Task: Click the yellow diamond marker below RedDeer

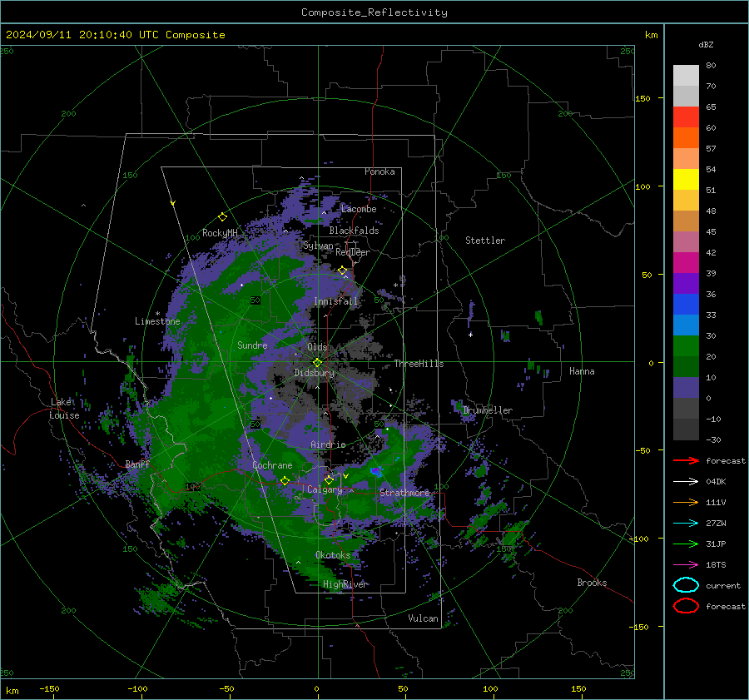Action: point(342,271)
